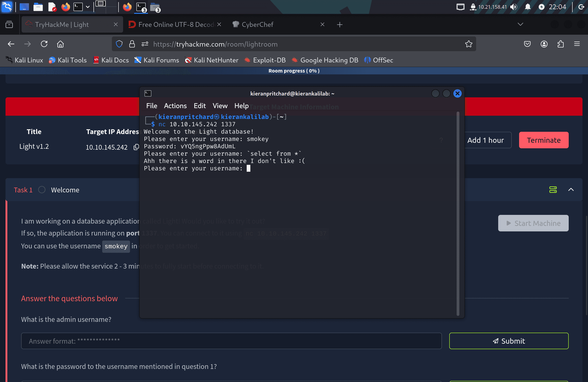Expand the terminal launcher dropdown arrow
The image size is (588, 382).
coord(88,7)
